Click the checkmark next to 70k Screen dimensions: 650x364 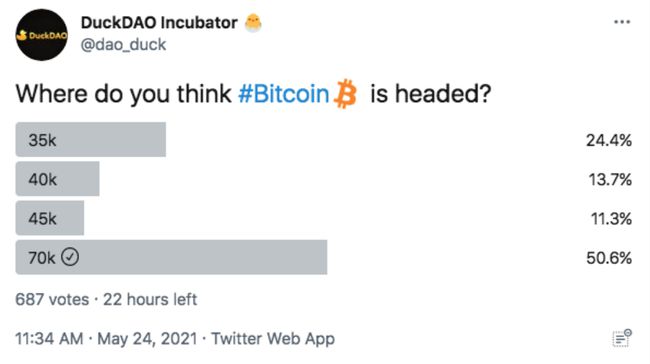point(70,257)
